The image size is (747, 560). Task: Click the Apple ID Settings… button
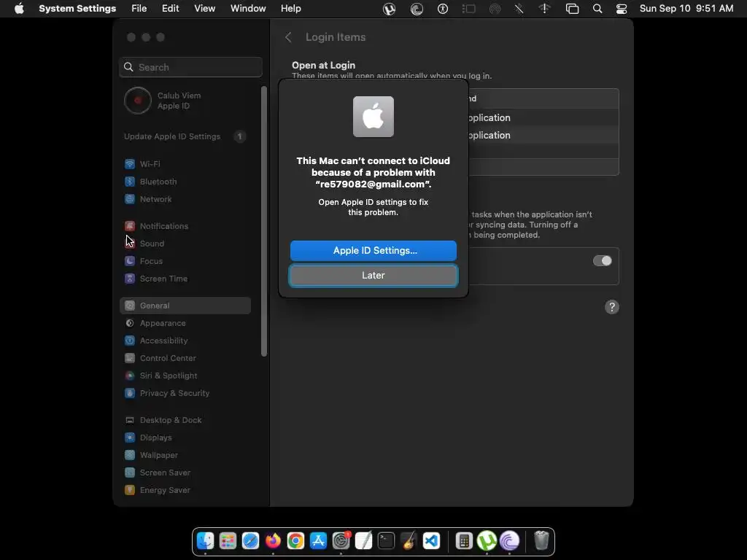tap(373, 251)
